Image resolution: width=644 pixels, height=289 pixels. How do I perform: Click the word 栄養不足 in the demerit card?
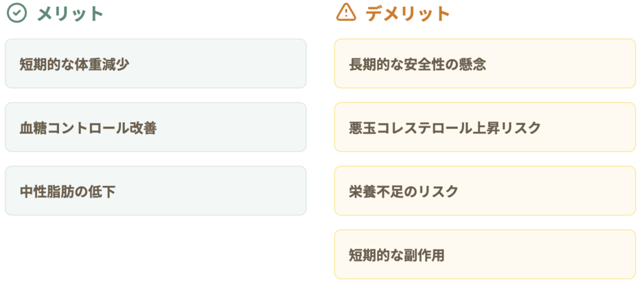[376, 192]
